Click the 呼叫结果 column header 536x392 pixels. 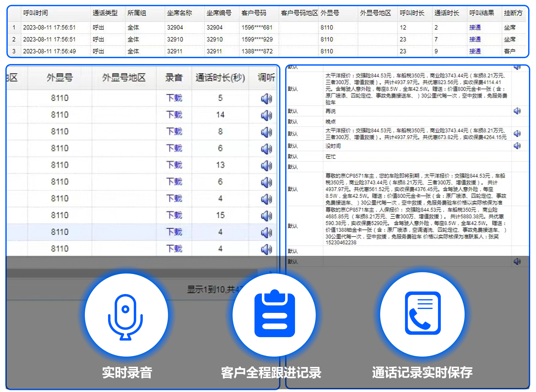point(481,13)
